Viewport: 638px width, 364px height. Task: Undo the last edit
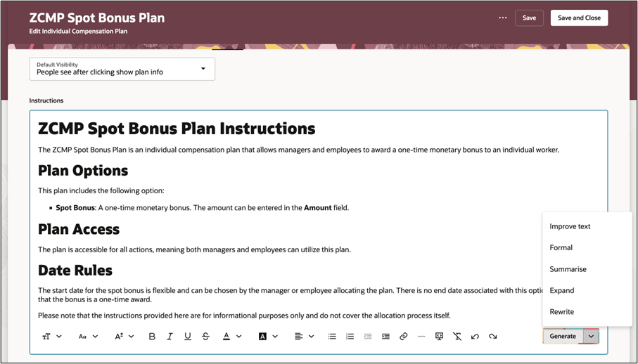point(475,337)
